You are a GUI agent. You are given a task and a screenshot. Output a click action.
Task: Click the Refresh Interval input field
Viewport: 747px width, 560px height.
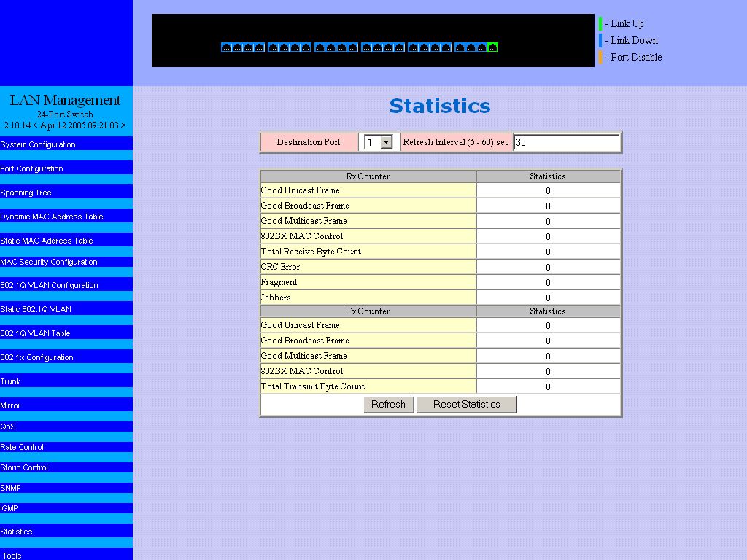[x=566, y=142]
